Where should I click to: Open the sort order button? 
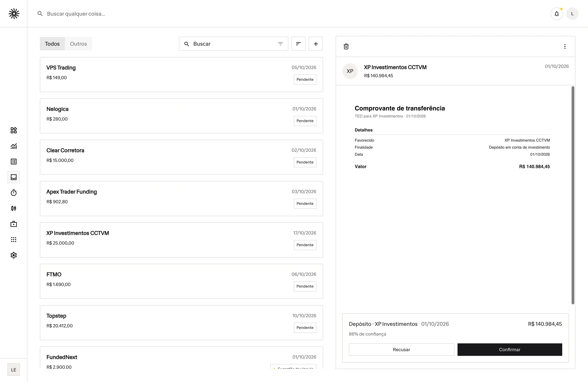point(298,44)
